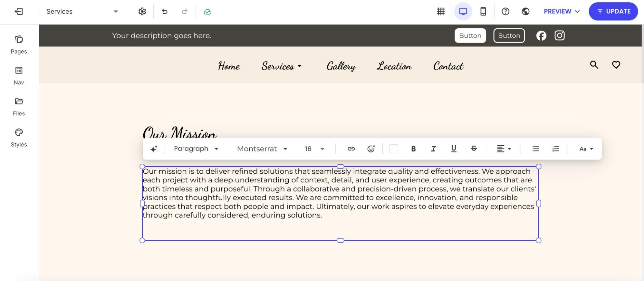Toggle underline formatting
The height and width of the screenshot is (281, 644).
click(454, 149)
